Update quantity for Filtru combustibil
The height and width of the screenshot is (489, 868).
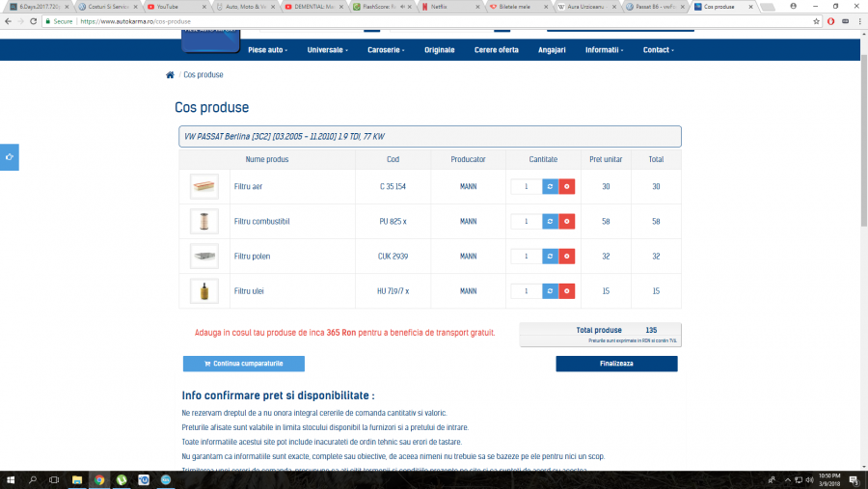[550, 221]
